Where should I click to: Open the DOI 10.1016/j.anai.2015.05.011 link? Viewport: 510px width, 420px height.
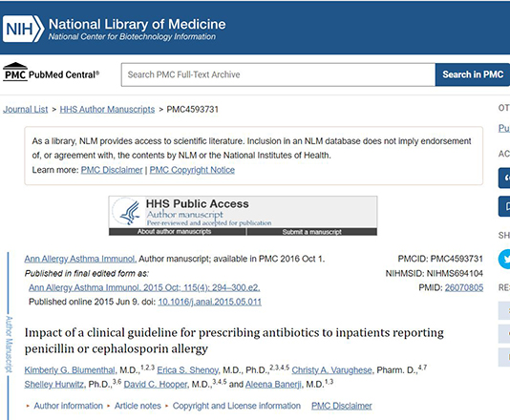click(209, 302)
